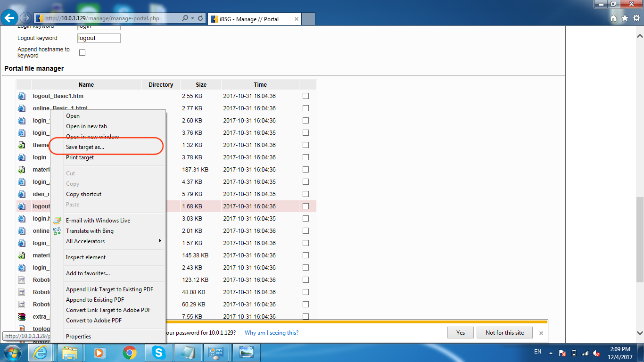Check the box in the 1.68 KB highlighted row
Screen dimensions: 644x362
pos(305,206)
